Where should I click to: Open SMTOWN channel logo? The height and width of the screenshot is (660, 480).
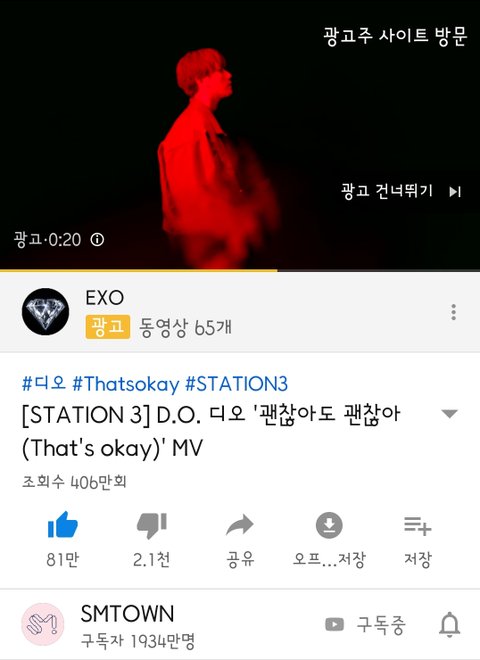[x=43, y=624]
